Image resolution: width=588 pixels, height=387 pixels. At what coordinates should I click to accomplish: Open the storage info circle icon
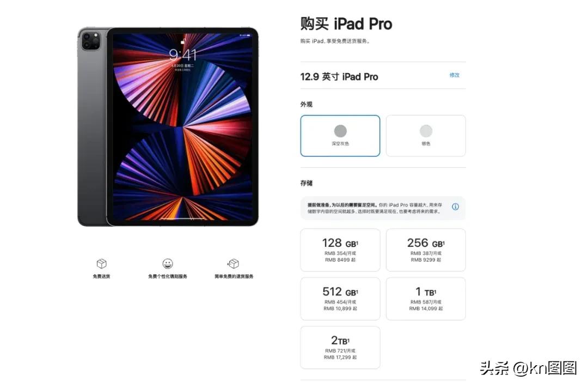coord(455,207)
